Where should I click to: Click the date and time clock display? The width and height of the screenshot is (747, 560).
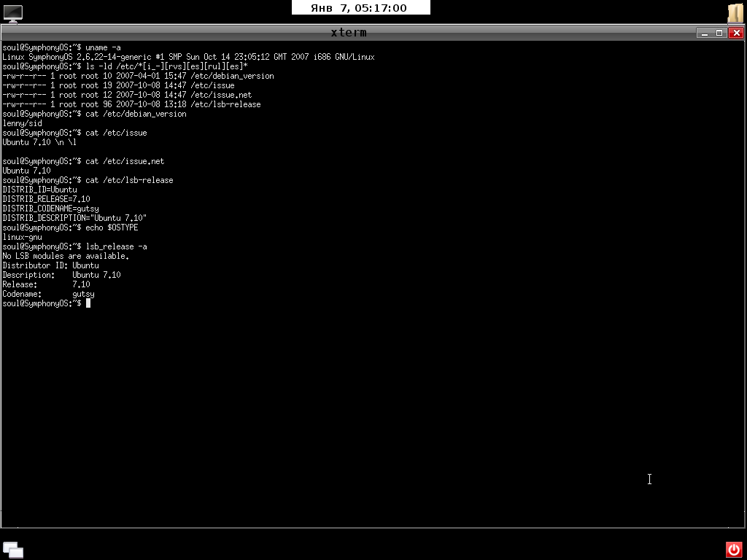[360, 8]
